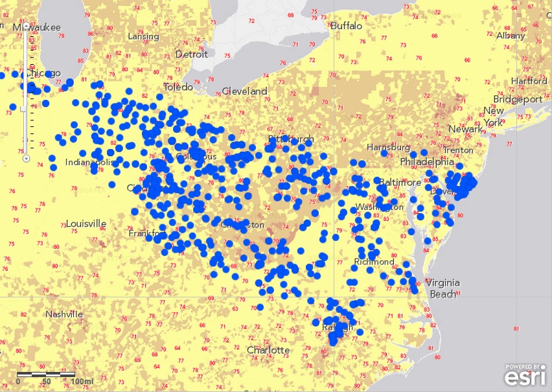552x392 pixels.
Task: Click the Toledo city label
Action: 178,87
